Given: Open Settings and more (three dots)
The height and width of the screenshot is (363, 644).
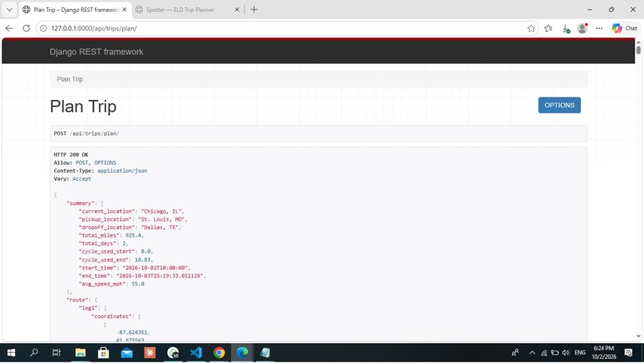Looking at the screenshot, I should (x=599, y=28).
